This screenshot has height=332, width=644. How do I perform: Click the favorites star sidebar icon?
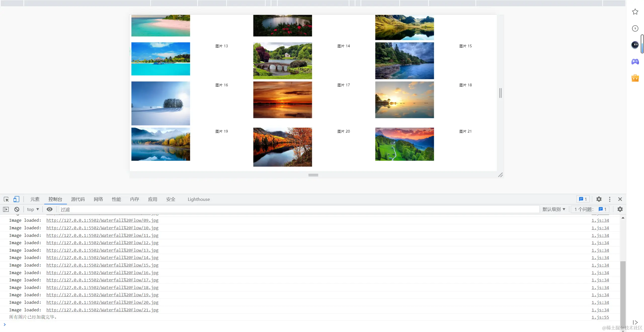point(635,12)
